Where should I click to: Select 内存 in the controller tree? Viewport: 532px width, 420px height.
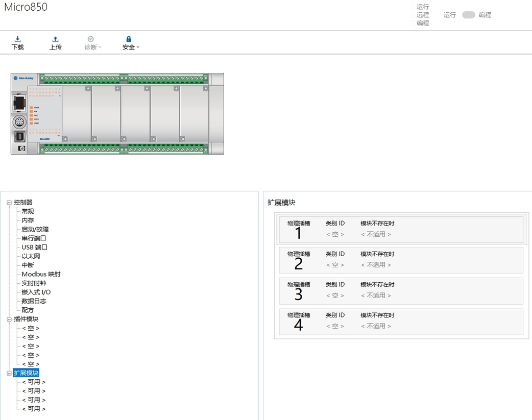[x=28, y=220]
